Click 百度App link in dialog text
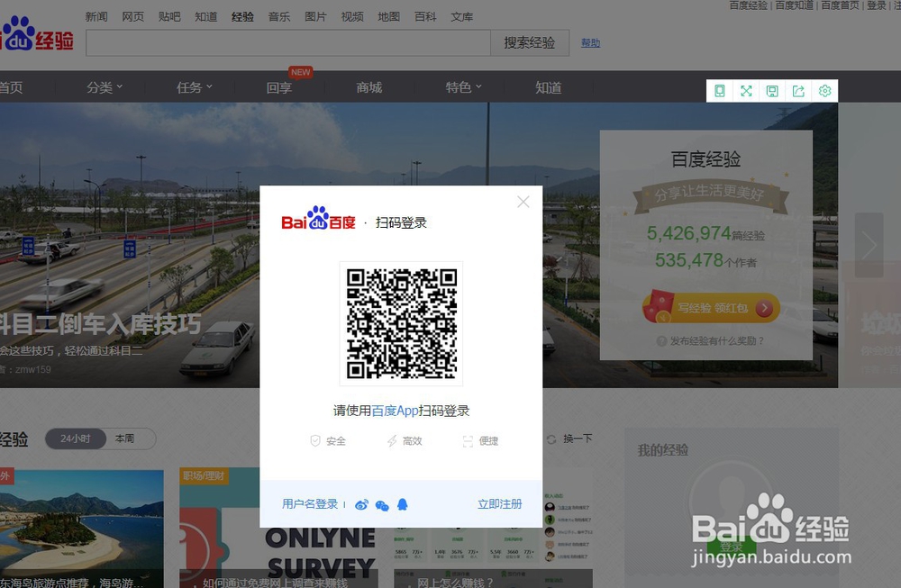 395,411
